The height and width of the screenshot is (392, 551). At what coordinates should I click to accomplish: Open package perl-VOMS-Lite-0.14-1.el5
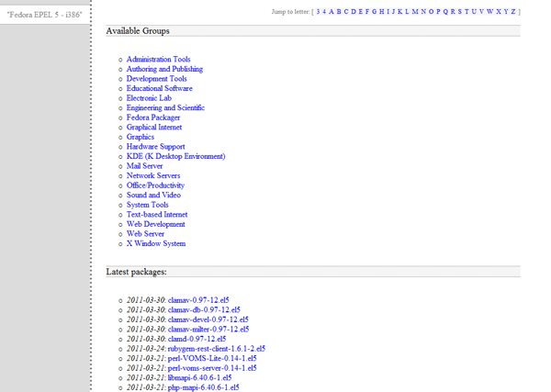coord(212,358)
